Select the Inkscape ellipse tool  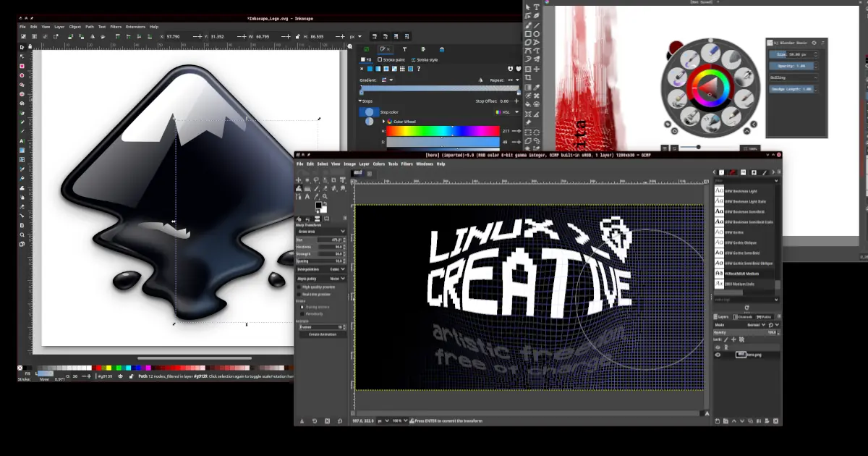click(22, 75)
